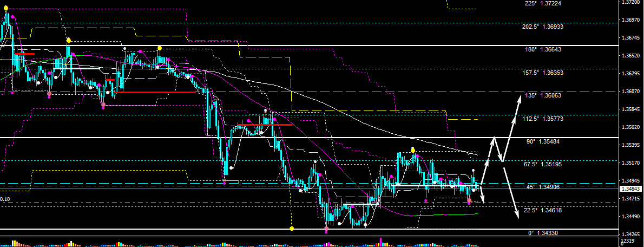Image resolution: width=644 pixels, height=247 pixels.
Task: Click the 0,10 label at chart edge
Action: click(x=5, y=199)
